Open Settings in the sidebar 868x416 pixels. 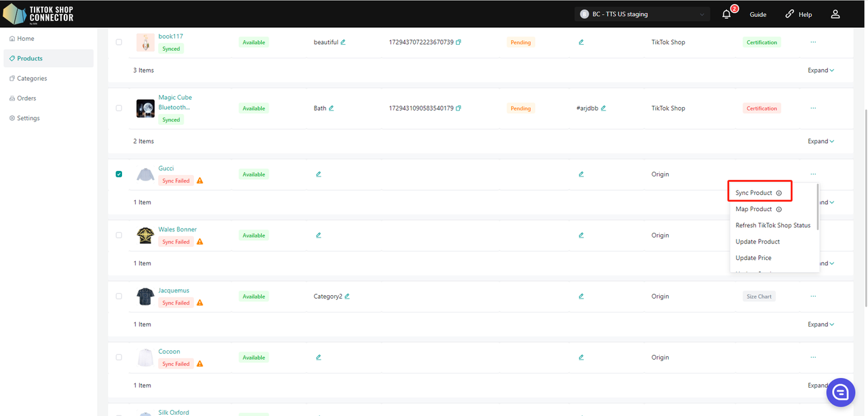48,118
